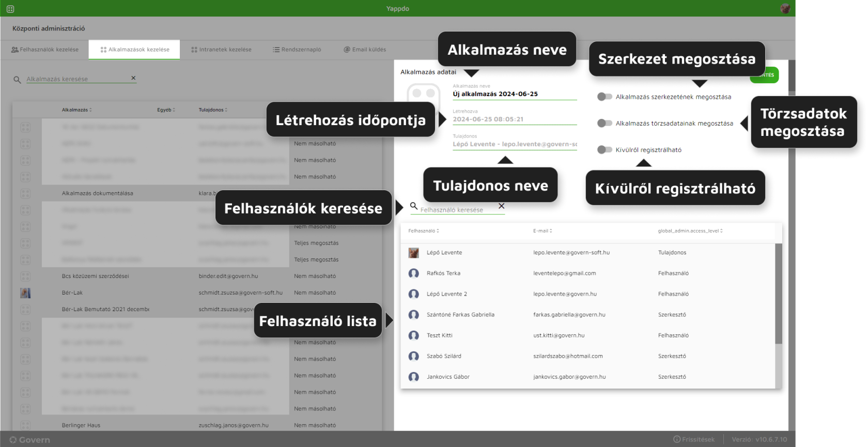Click the Tulajdonos owner field
868x447 pixels.
(x=515, y=144)
